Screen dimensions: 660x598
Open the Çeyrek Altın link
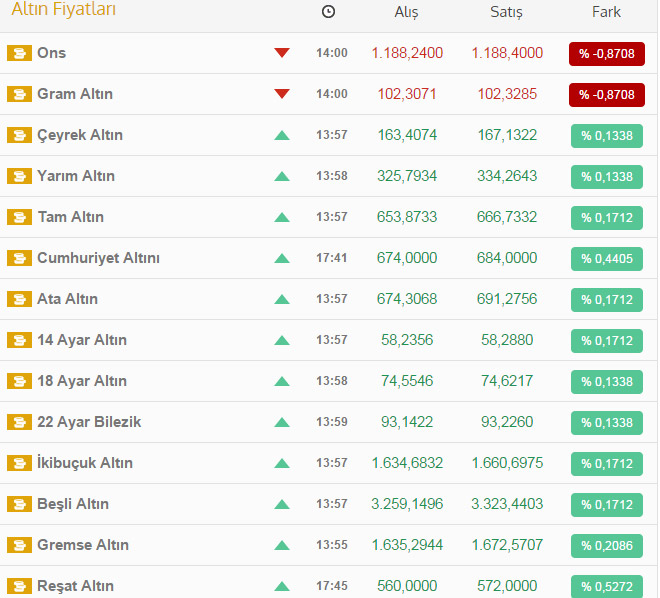pyautogui.click(x=80, y=136)
